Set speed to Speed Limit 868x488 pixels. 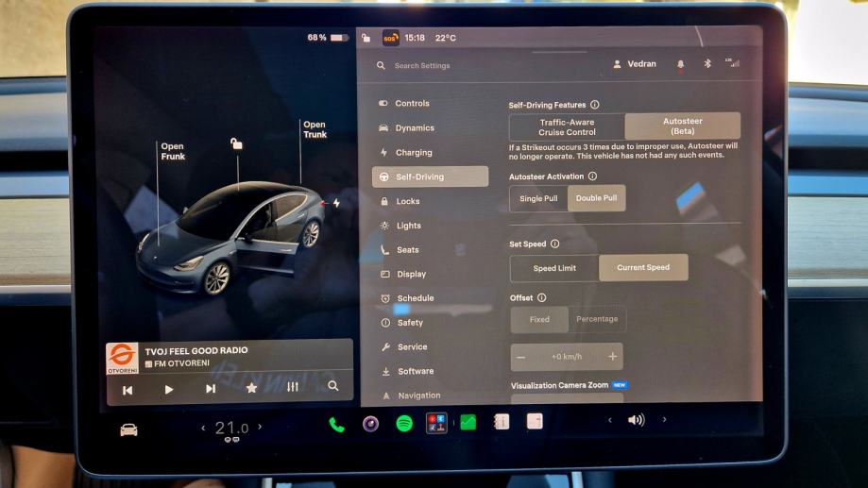[554, 268]
